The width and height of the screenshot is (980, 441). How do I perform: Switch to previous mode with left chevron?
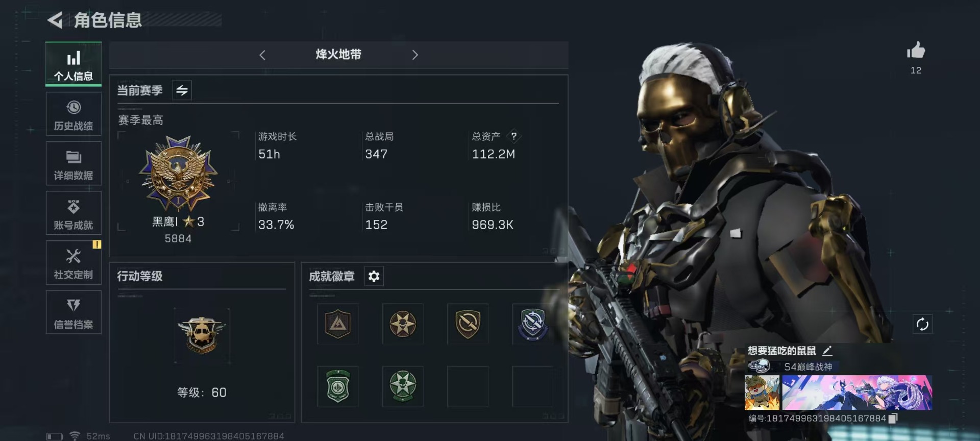click(x=262, y=55)
